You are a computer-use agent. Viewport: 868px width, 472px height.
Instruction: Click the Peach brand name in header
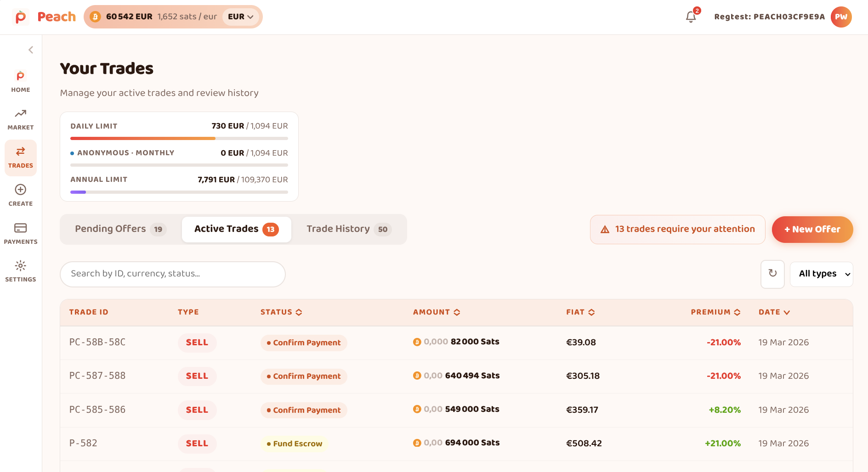pyautogui.click(x=57, y=17)
